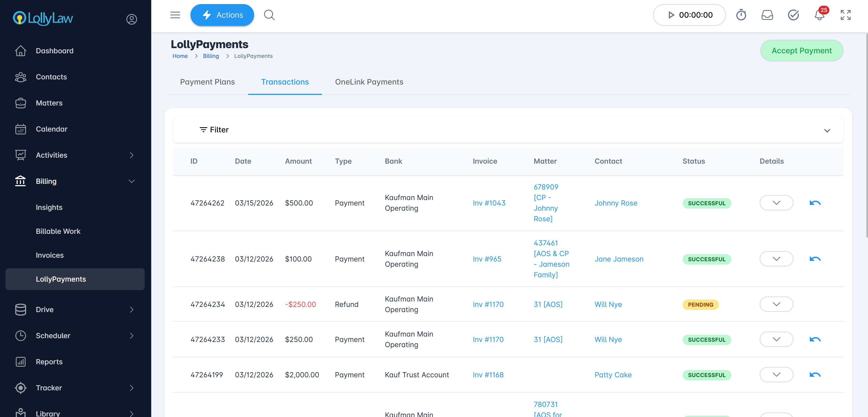Expand the Activities sidebar submenu

click(x=131, y=155)
